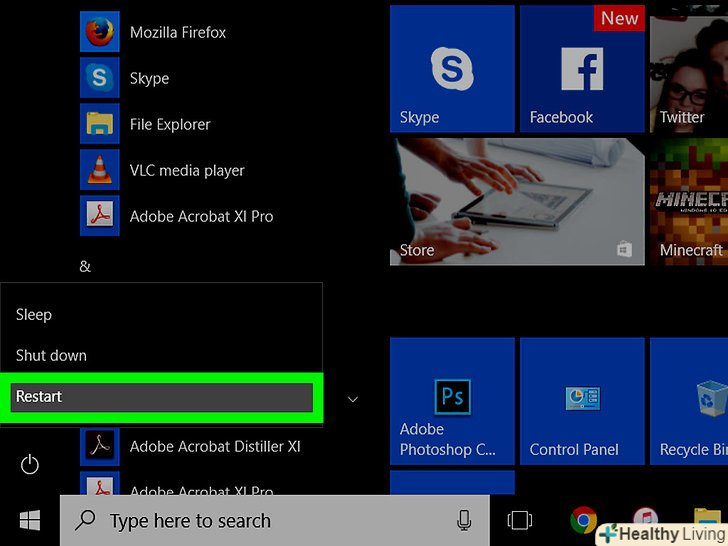This screenshot has width=728, height=546.
Task: Click the search magnifier icon
Action: [x=85, y=520]
